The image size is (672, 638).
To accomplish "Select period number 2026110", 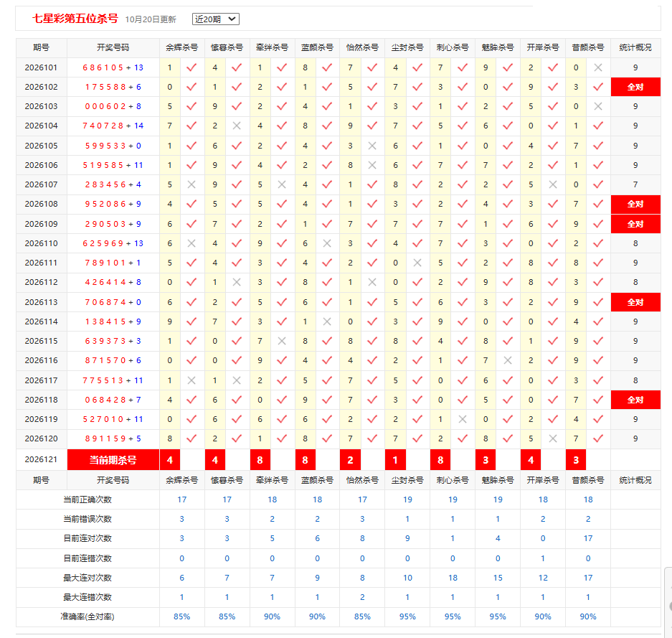I will (x=41, y=243).
